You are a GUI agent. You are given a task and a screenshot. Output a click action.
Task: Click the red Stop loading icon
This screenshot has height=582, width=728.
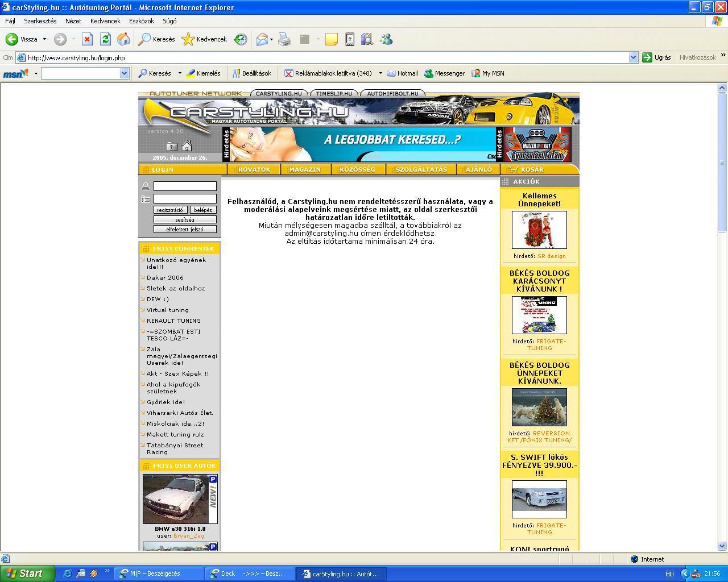[x=87, y=39]
